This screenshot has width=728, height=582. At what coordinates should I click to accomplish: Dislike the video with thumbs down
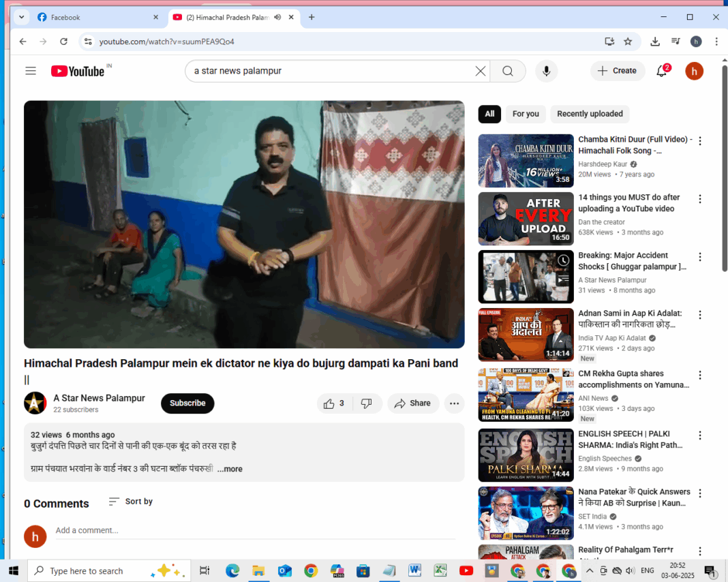367,403
